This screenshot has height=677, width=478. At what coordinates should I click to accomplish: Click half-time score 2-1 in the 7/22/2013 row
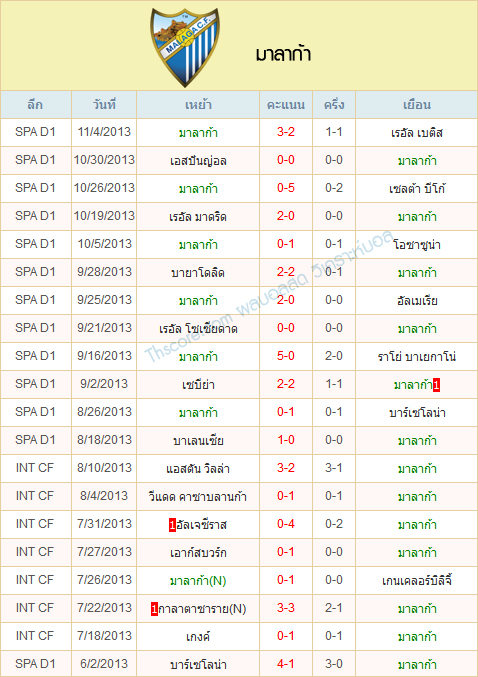pyautogui.click(x=334, y=608)
